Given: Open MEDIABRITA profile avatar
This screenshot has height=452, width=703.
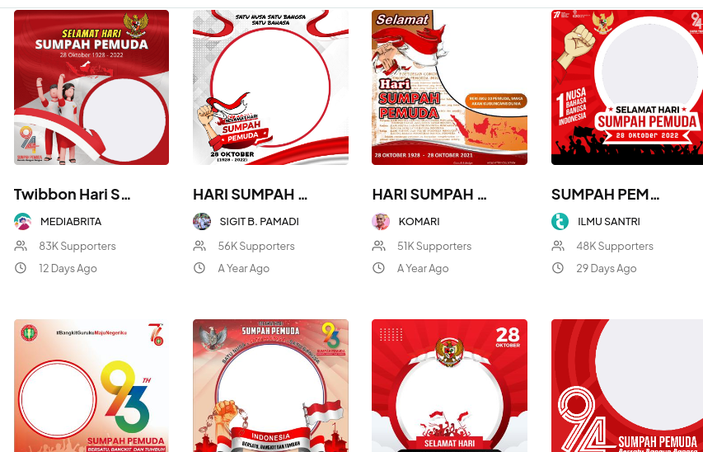Looking at the screenshot, I should pos(22,222).
